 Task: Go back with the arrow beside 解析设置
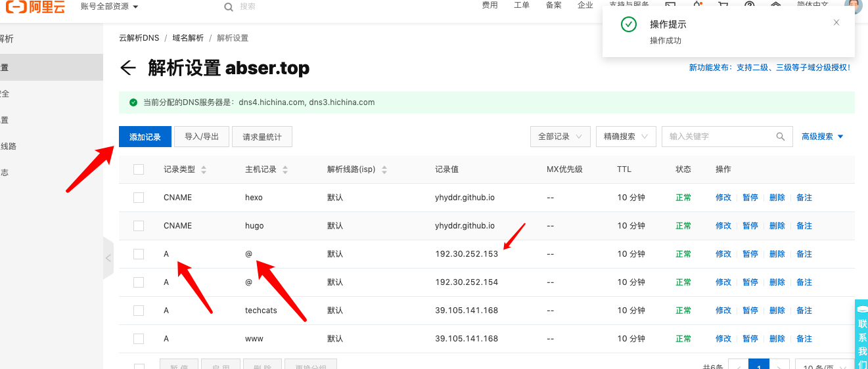pyautogui.click(x=127, y=68)
